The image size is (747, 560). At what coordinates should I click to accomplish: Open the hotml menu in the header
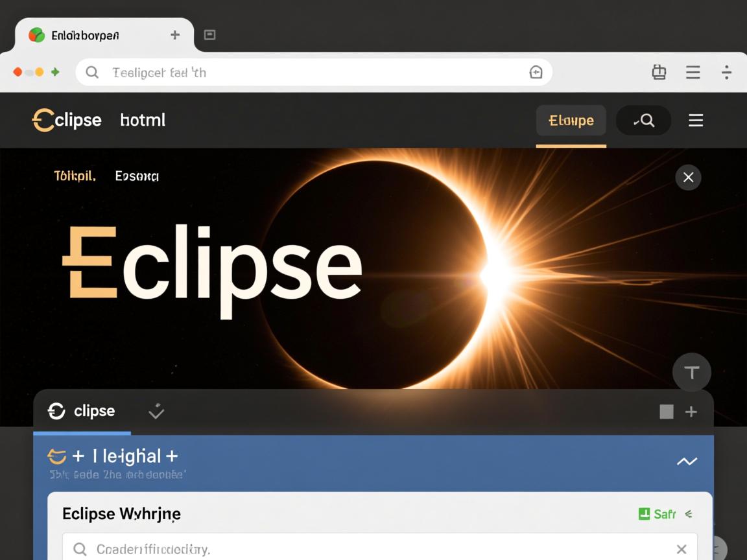142,120
